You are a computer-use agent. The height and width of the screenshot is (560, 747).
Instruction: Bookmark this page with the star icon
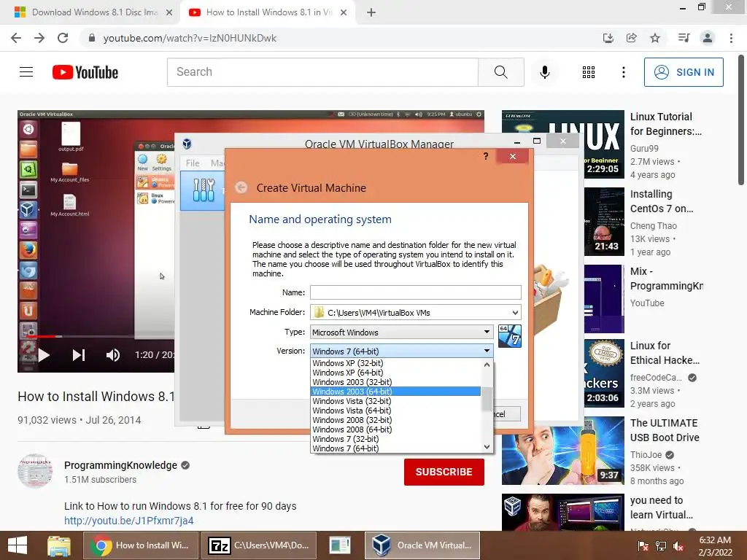(655, 38)
